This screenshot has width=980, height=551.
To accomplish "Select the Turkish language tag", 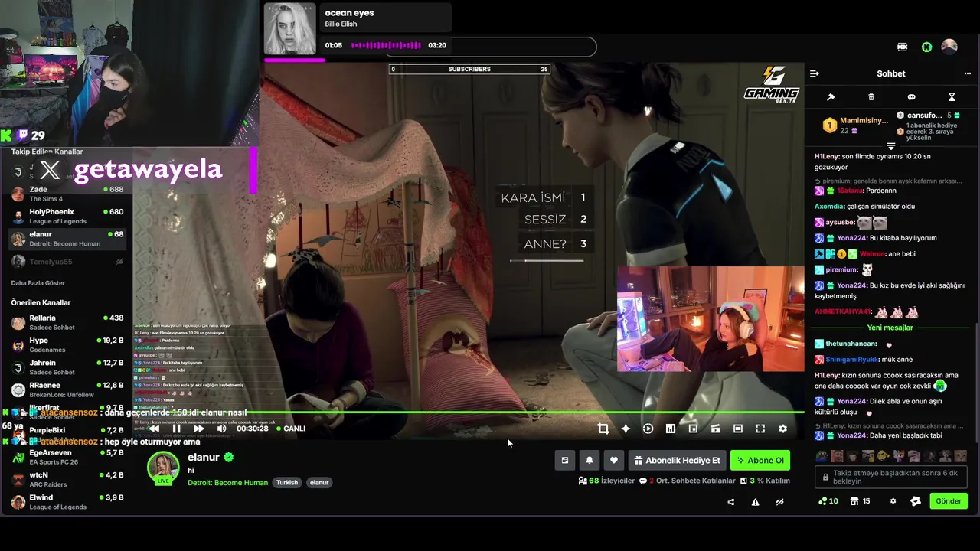I will (x=287, y=483).
